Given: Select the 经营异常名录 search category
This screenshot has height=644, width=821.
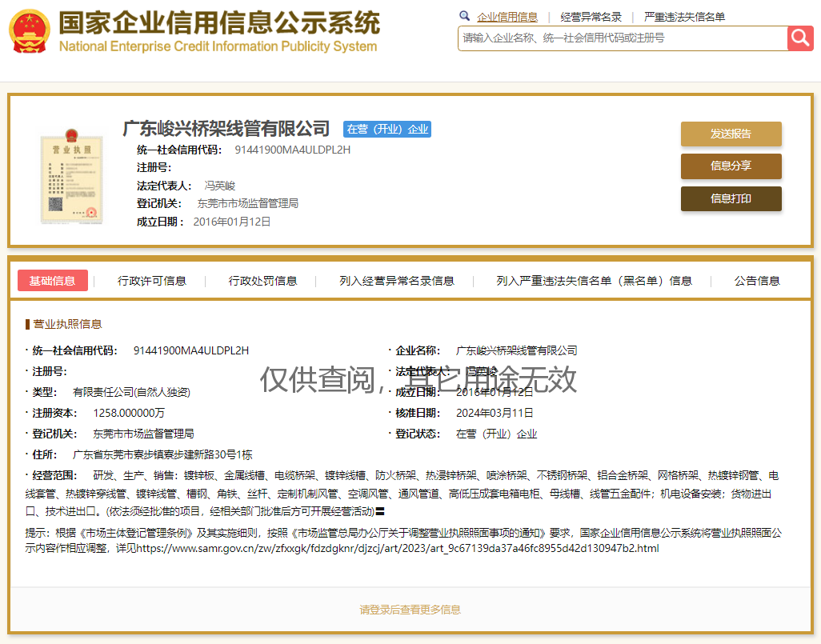Looking at the screenshot, I should [591, 17].
